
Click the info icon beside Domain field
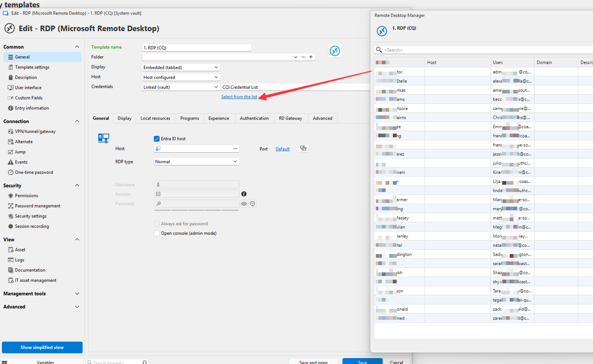tap(244, 194)
